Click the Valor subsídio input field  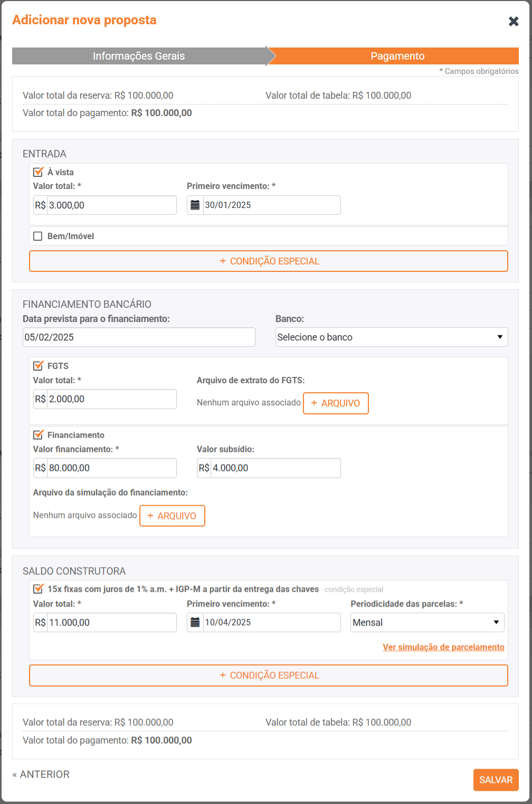point(275,468)
